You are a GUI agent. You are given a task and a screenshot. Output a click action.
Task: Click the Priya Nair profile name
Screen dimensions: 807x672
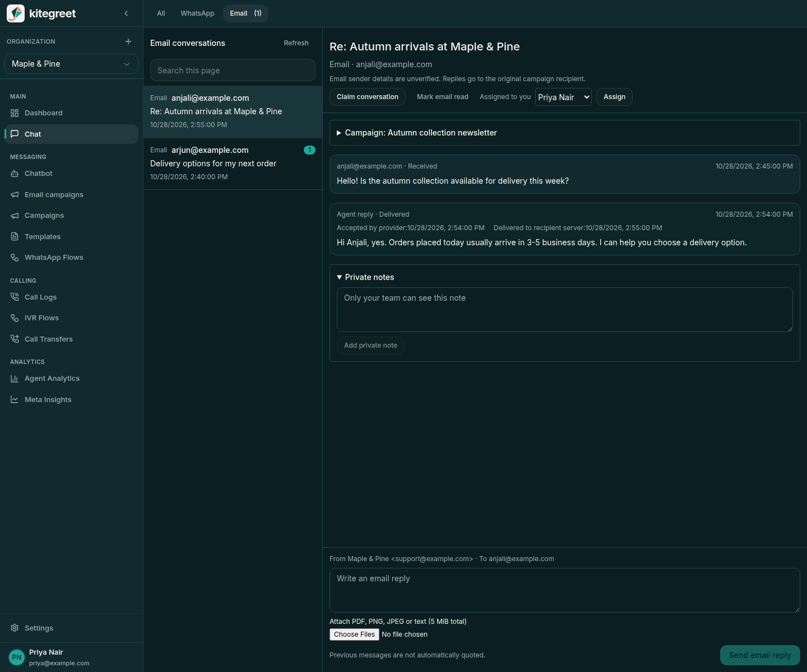[46, 652]
